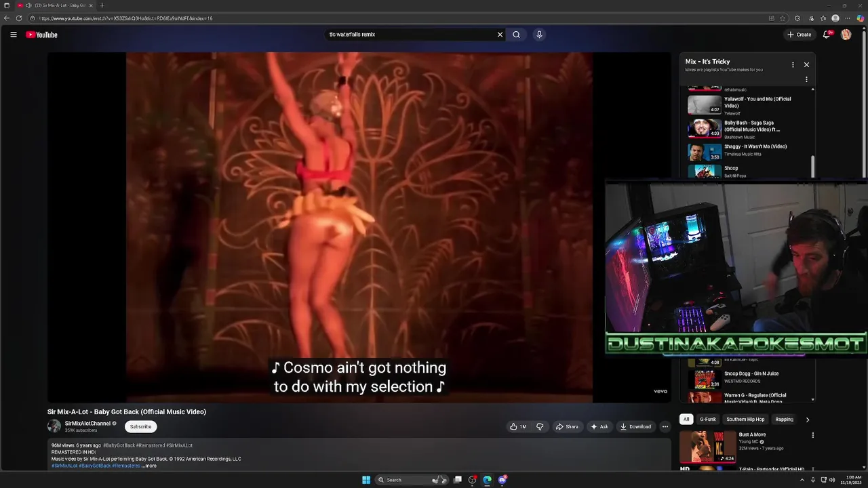Open Discord from taskbar
868x488 pixels.
click(502, 480)
